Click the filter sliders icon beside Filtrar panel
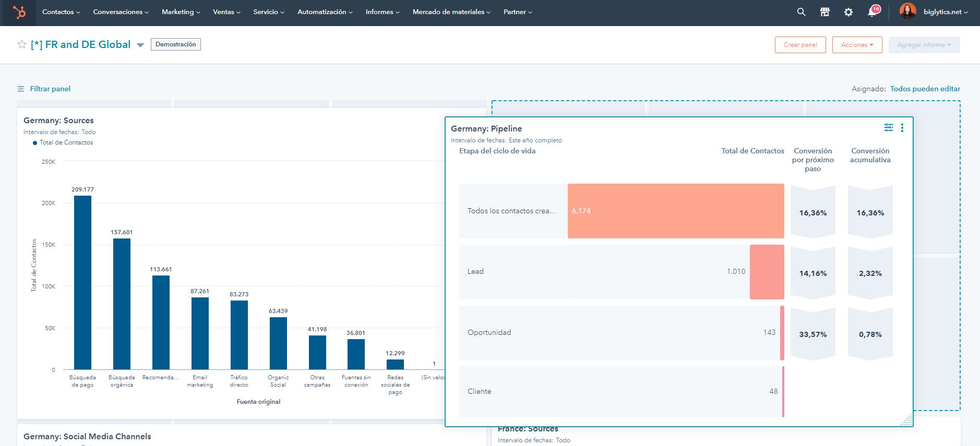Viewport: 980px width, 446px height. click(21, 89)
